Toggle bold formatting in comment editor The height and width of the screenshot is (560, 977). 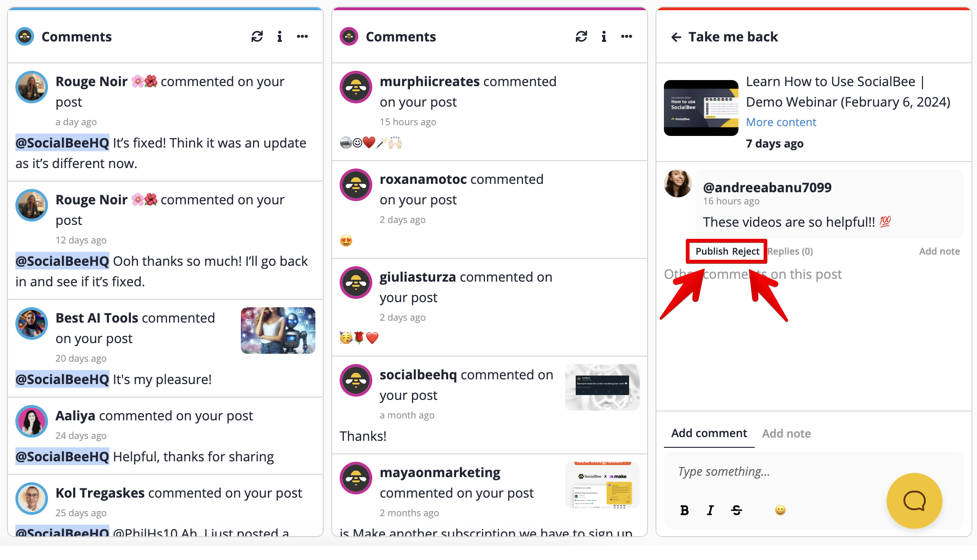(x=684, y=510)
